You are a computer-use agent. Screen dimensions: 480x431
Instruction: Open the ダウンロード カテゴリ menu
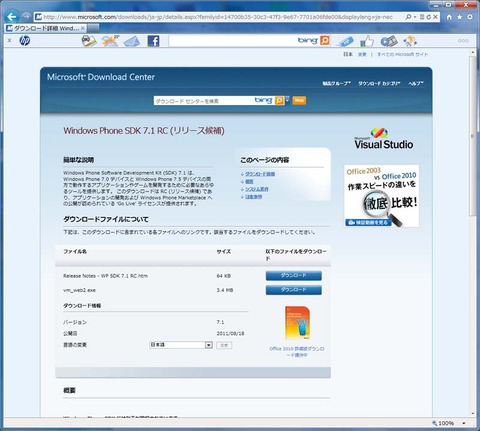tap(379, 83)
